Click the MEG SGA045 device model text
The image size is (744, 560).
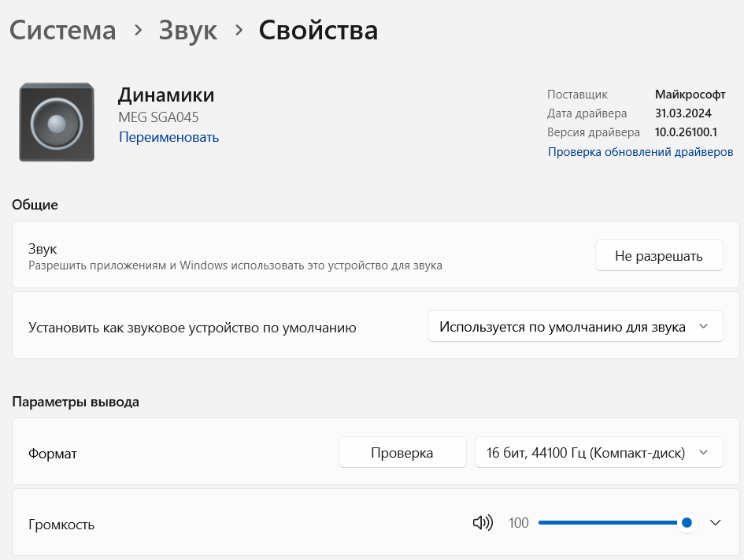tap(158, 117)
